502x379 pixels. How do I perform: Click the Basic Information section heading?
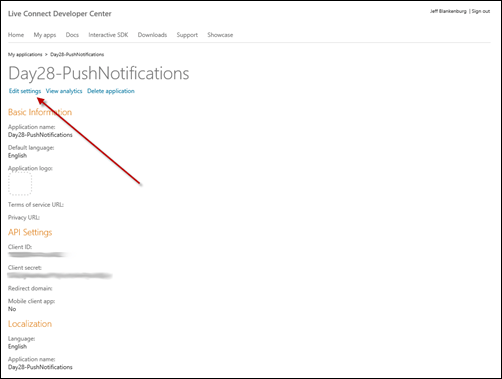click(x=40, y=112)
